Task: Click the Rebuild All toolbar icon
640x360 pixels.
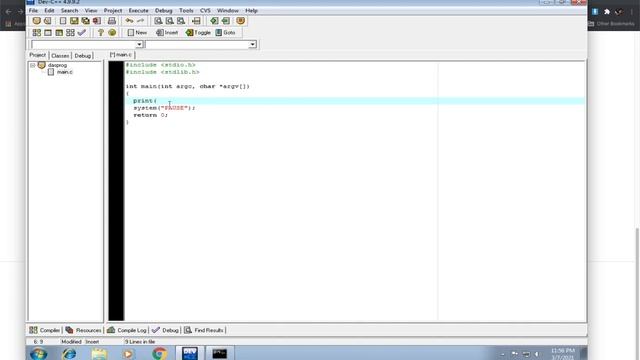Action: point(70,33)
